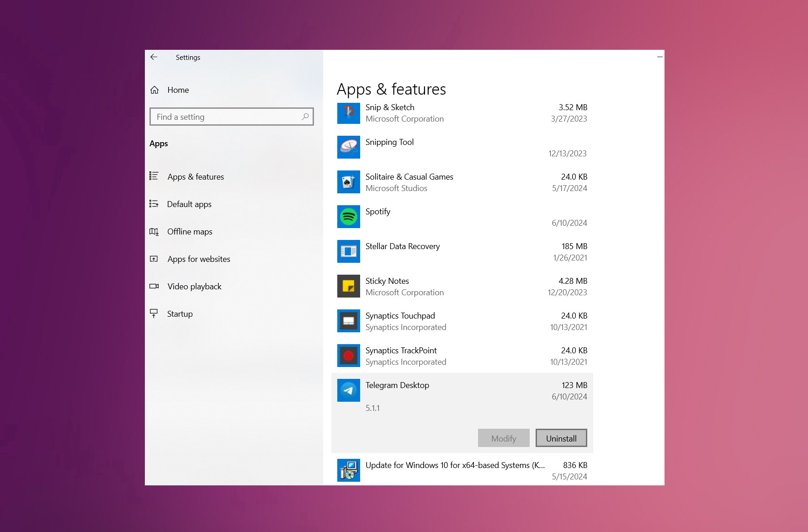This screenshot has height=532, width=808.
Task: Select the Spotify entry
Action: (x=462, y=217)
